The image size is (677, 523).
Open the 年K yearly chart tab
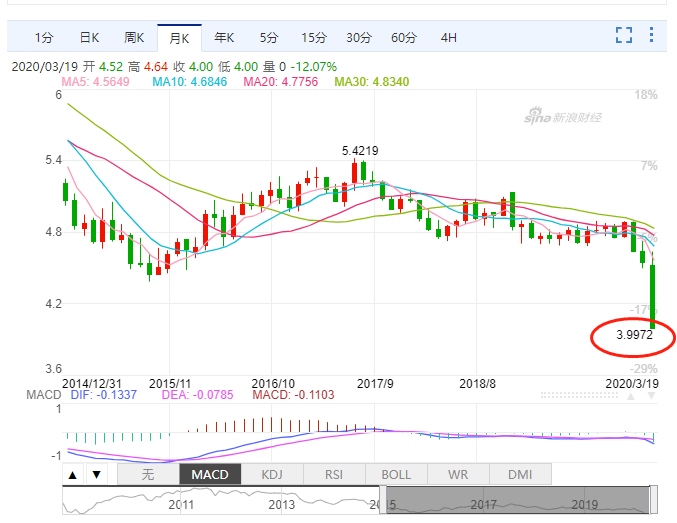pos(224,38)
